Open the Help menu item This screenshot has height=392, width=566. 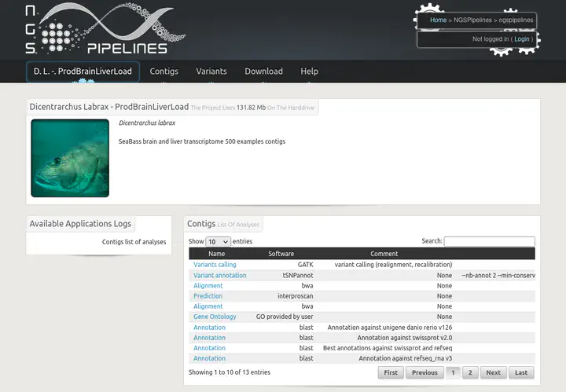point(309,71)
